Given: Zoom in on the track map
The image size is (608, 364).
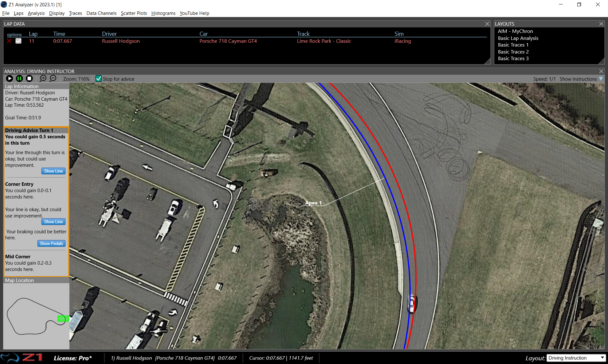Looking at the screenshot, I should (x=43, y=78).
